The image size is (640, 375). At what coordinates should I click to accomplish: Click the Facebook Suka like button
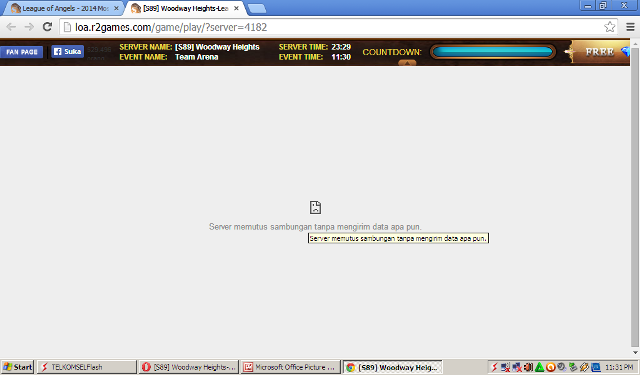(x=67, y=51)
